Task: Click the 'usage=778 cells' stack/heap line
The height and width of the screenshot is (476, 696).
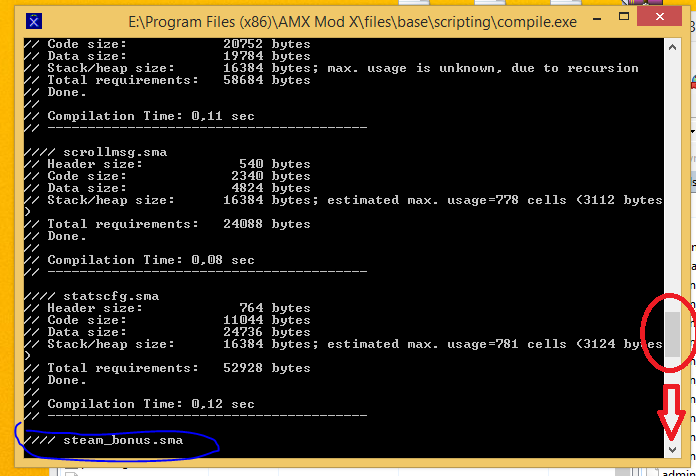Action: click(343, 200)
